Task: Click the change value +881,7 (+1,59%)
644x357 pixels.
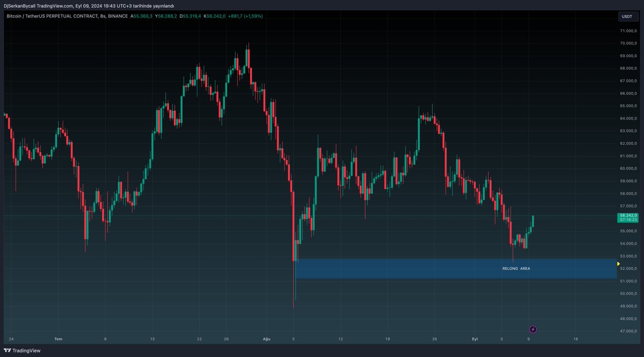Action: [x=245, y=16]
